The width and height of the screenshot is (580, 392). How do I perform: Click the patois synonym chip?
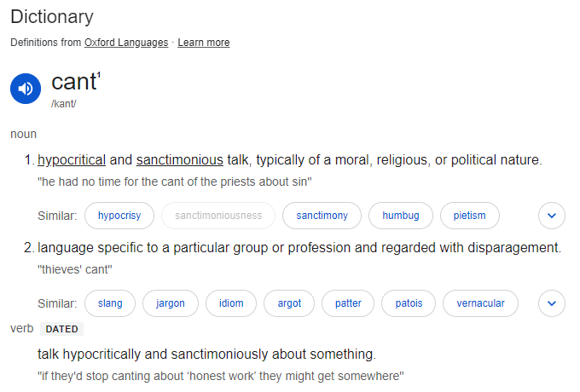coord(409,303)
